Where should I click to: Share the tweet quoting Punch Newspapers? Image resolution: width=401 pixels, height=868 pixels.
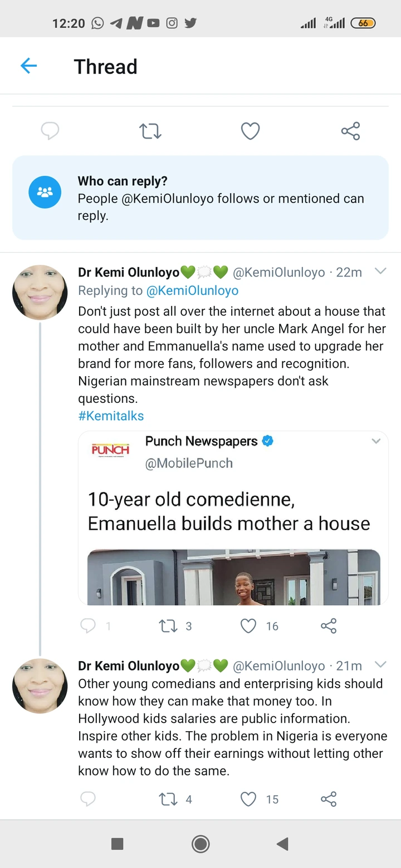[x=329, y=626]
